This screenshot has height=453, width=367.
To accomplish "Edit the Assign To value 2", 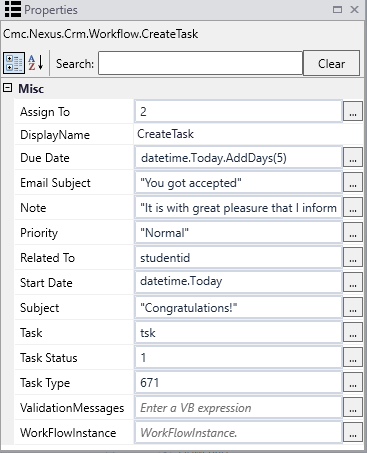I will click(238, 112).
